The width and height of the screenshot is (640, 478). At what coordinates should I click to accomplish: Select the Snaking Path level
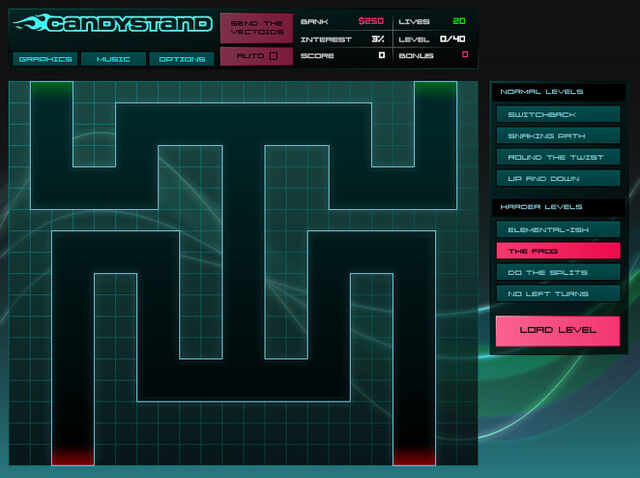pyautogui.click(x=558, y=136)
